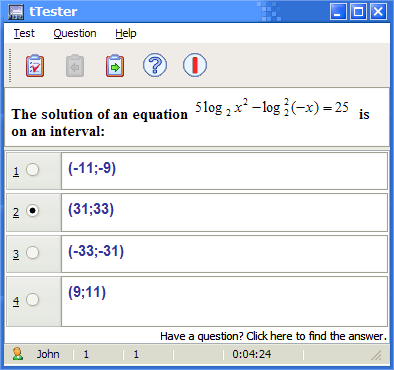Click the user avatar icon beside John
394x370 pixels.
(x=18, y=354)
